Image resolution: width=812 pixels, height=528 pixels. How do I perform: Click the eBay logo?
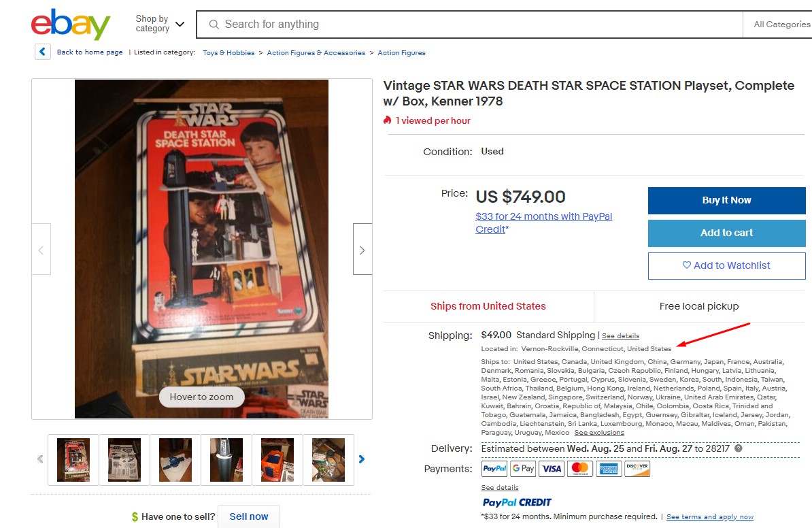pos(71,24)
